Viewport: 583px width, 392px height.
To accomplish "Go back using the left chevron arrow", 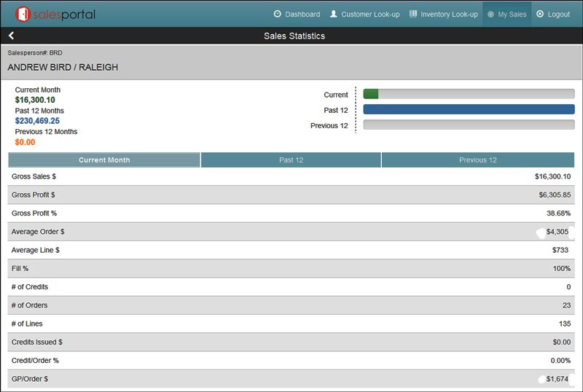I will 11,36.
